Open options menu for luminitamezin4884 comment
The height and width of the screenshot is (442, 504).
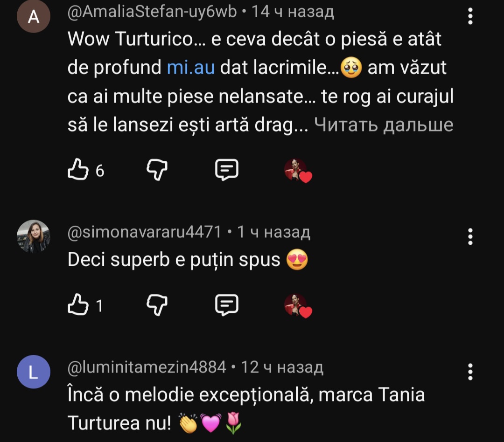(x=470, y=372)
